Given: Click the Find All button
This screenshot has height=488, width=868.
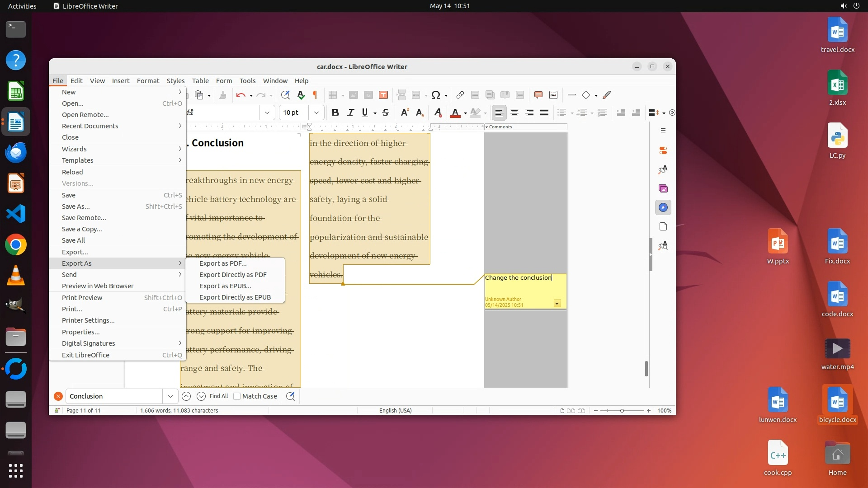Looking at the screenshot, I should tap(219, 396).
